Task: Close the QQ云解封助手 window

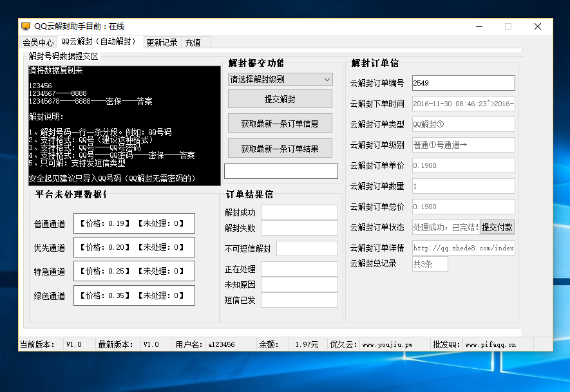Action: (538, 26)
